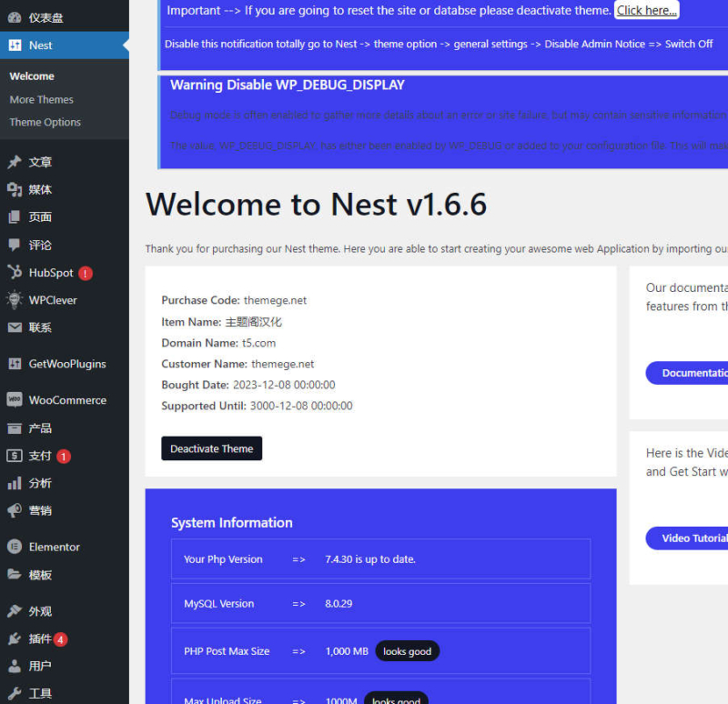Open the Dashboard (仪表盘) icon
The height and width of the screenshot is (704, 728).
pos(15,17)
